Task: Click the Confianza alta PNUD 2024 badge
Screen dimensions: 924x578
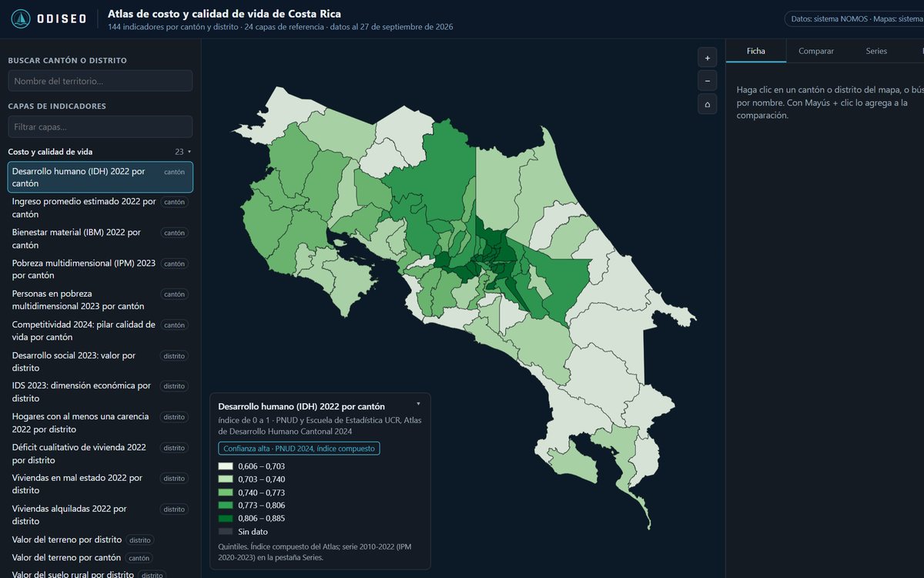Action: [x=299, y=449]
